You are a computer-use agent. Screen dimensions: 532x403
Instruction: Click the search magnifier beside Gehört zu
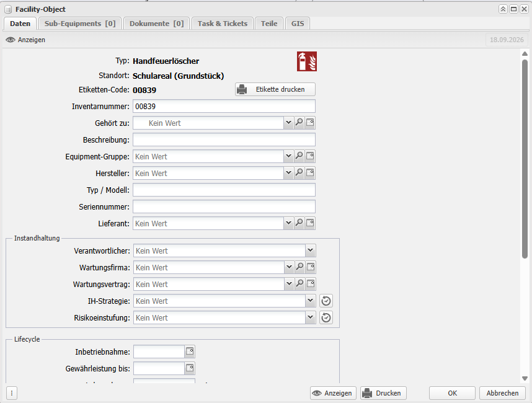(299, 123)
